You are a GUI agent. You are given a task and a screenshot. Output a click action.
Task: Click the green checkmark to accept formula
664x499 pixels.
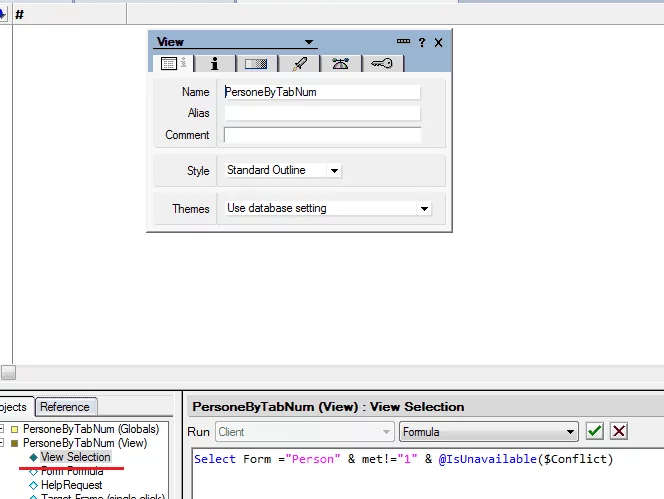tap(595, 431)
